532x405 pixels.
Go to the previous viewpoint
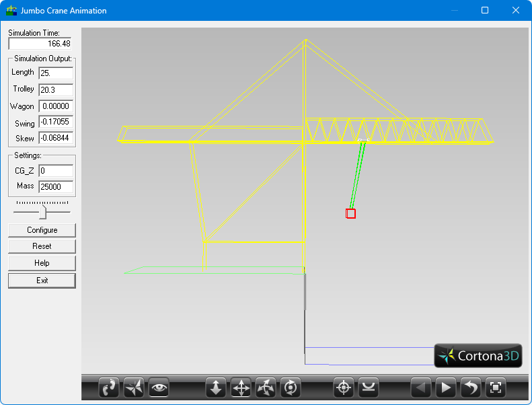tap(421, 388)
